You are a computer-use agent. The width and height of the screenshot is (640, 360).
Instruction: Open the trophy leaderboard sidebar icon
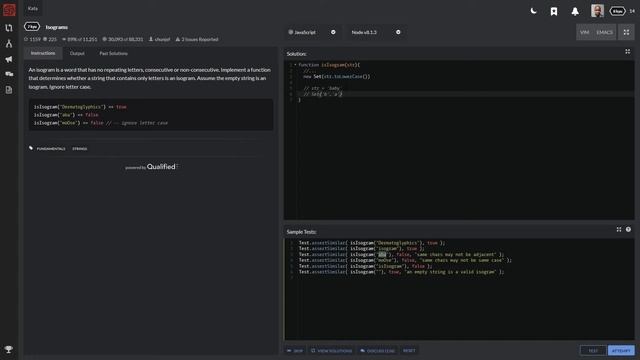tap(9, 349)
